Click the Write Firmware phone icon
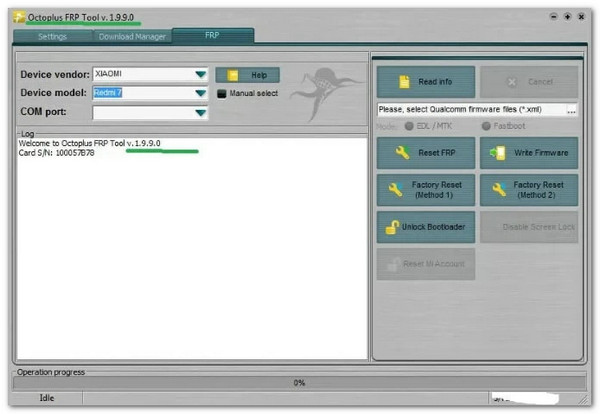This screenshot has width=600, height=414. [x=498, y=153]
